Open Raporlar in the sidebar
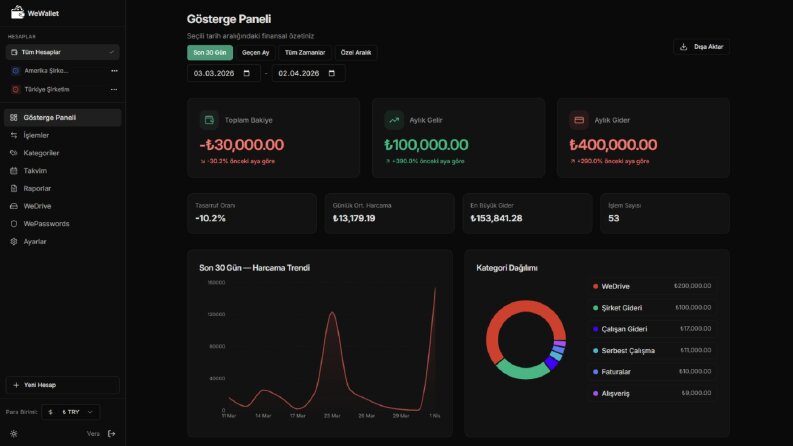This screenshot has width=793, height=446. tap(63, 188)
